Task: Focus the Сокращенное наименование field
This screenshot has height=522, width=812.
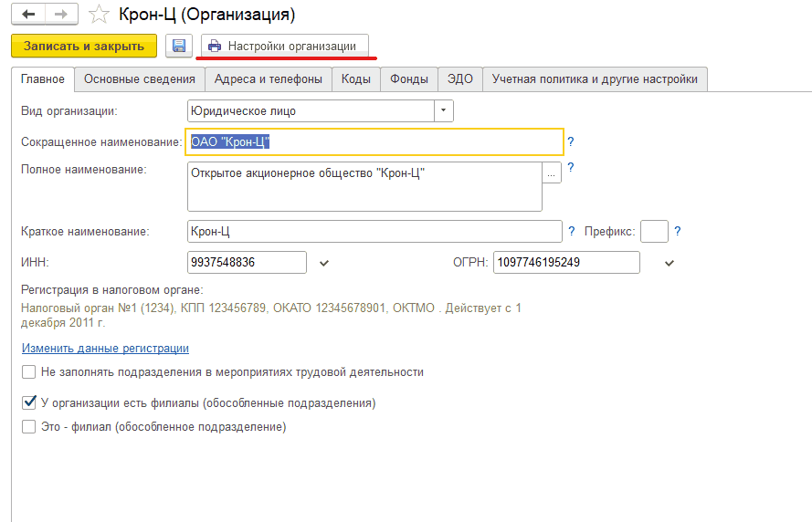Action: point(374,141)
